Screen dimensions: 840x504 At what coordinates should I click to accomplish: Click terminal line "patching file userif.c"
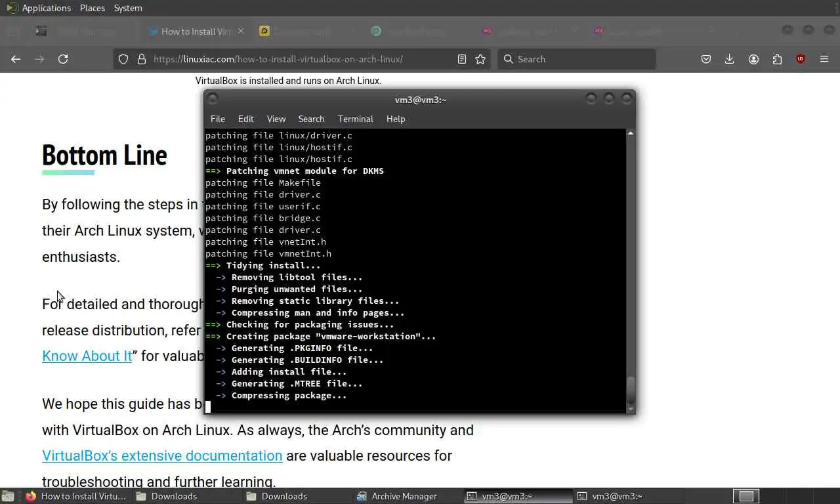click(x=263, y=206)
